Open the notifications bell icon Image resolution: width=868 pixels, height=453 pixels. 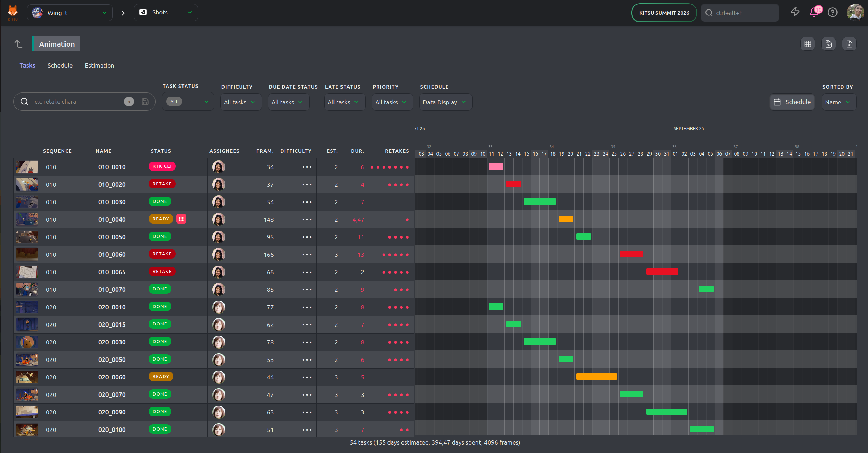[814, 13]
